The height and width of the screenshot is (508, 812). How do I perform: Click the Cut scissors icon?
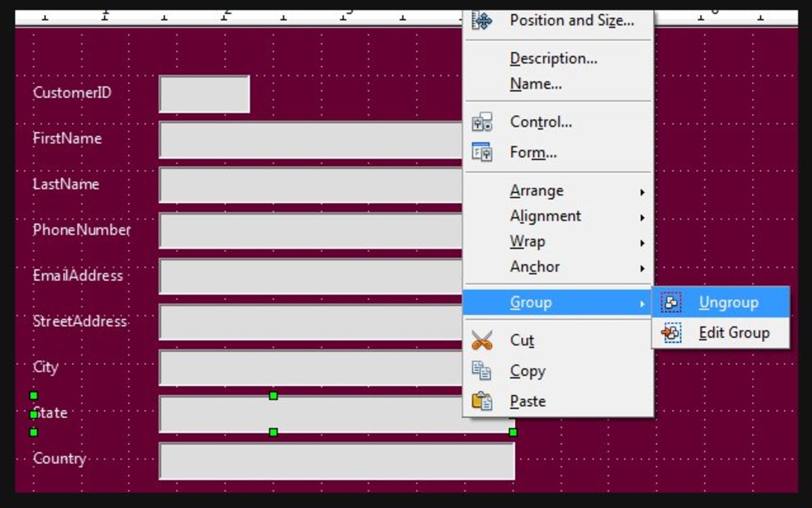click(482, 339)
